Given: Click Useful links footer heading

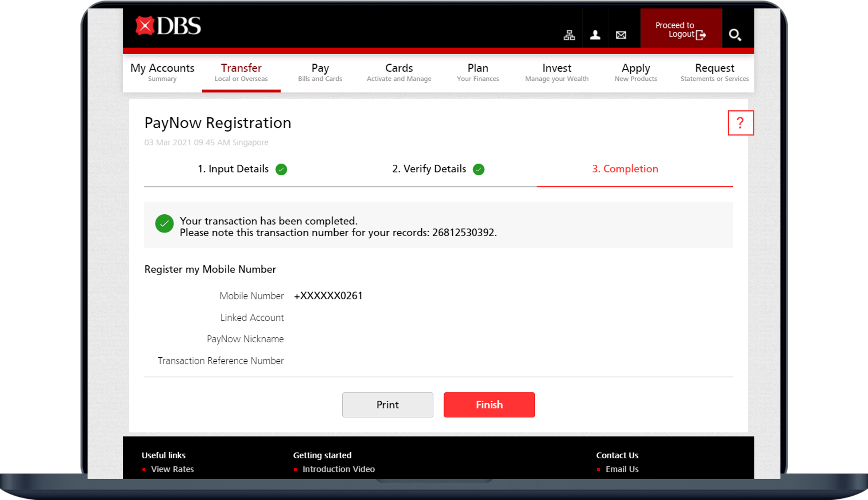Looking at the screenshot, I should [164, 455].
